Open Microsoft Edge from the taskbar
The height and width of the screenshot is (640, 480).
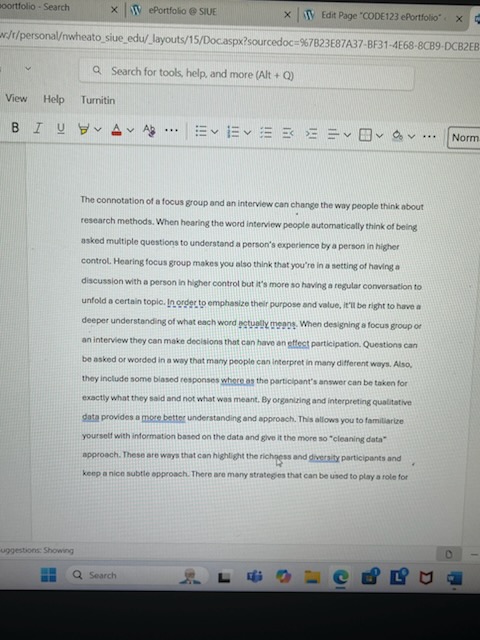[x=341, y=577]
